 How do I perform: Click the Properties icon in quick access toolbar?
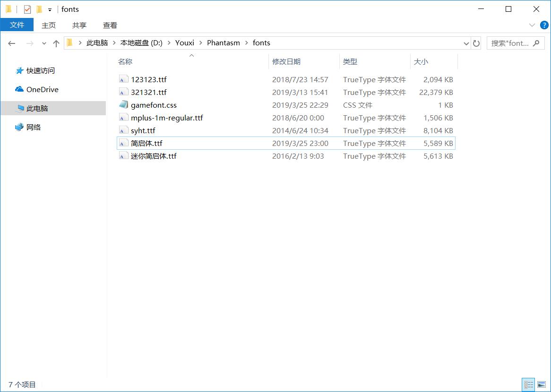27,9
